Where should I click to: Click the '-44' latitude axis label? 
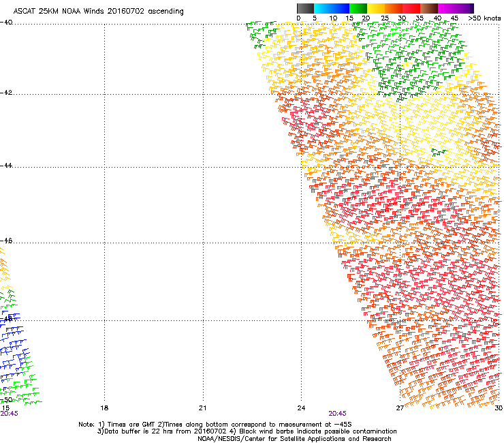click(x=6, y=166)
